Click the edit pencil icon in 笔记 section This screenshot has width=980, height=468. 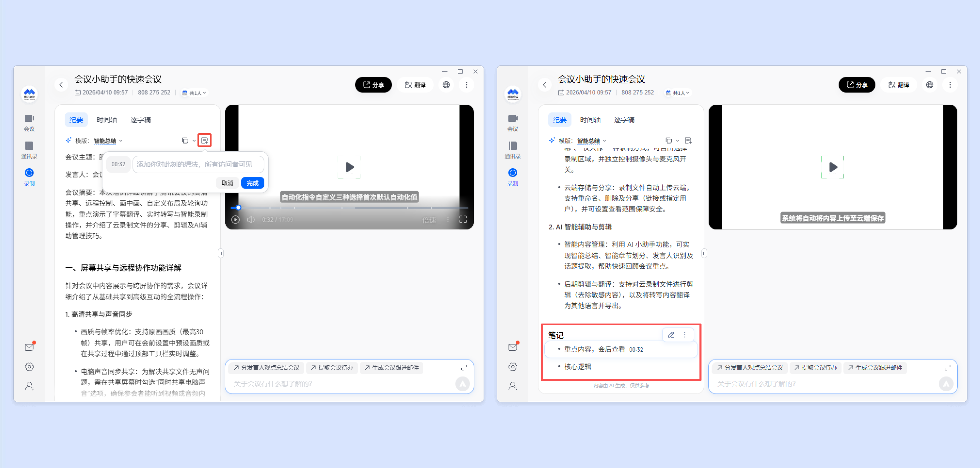point(671,335)
